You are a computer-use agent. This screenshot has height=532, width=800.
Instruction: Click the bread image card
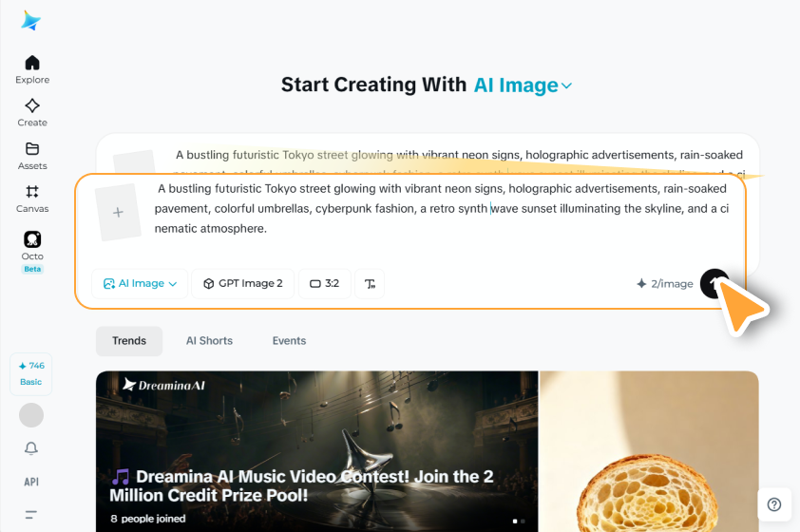(650, 451)
